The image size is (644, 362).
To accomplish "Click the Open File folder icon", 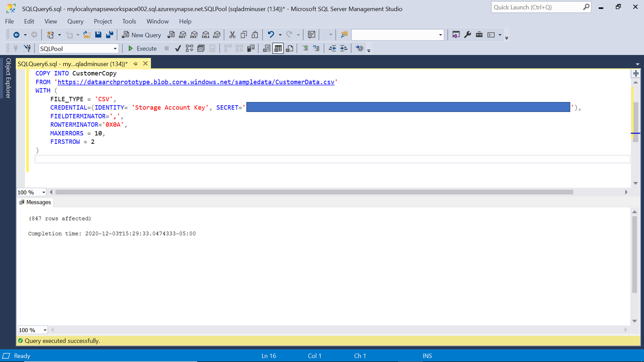I will 87,35.
